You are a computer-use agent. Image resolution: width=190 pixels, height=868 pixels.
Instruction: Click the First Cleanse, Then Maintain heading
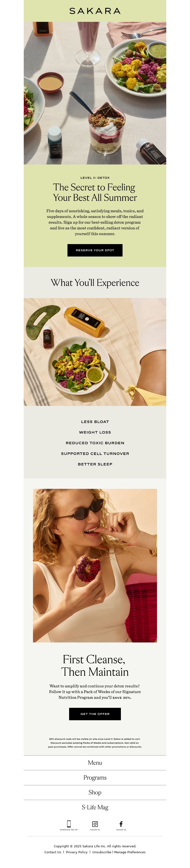pyautogui.click(x=95, y=665)
